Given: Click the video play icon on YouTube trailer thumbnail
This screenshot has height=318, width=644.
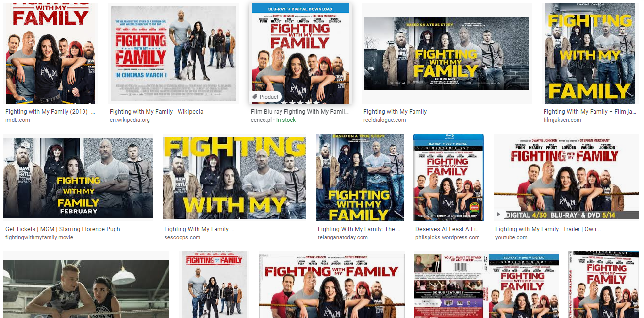Looking at the screenshot, I should click(498, 215).
